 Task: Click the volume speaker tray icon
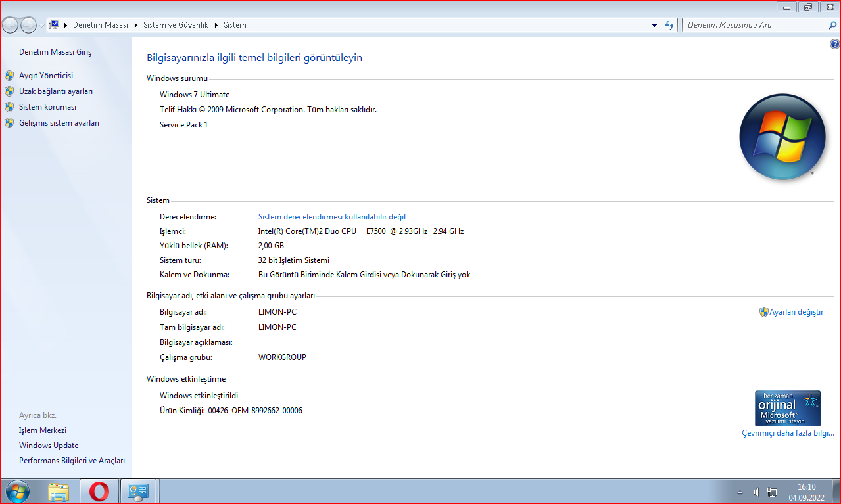pyautogui.click(x=757, y=492)
